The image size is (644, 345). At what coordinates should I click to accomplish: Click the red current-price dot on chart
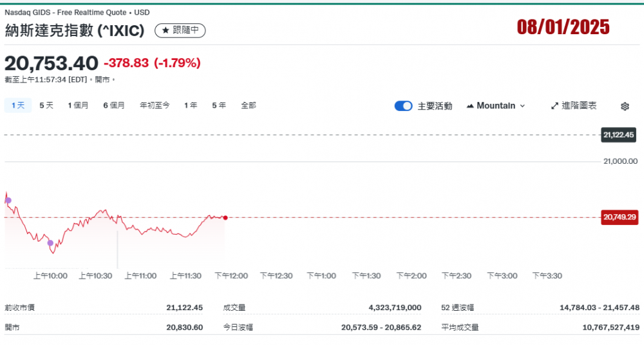pos(225,218)
